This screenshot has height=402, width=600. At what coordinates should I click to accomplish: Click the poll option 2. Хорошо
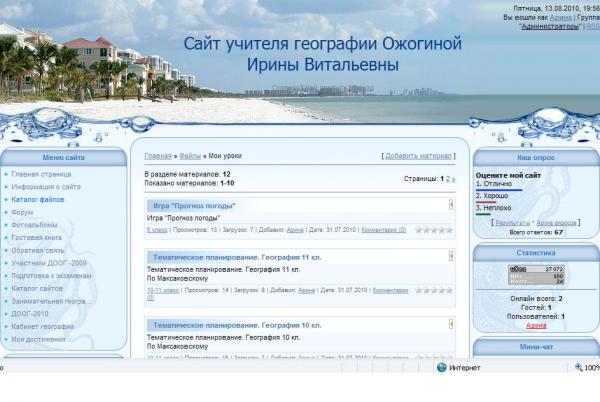pyautogui.click(x=492, y=195)
